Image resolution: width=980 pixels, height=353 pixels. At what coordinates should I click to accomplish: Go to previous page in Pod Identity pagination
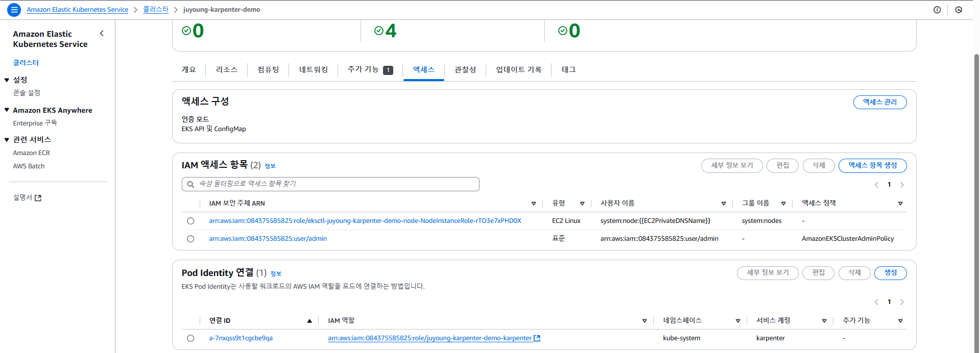pos(876,302)
